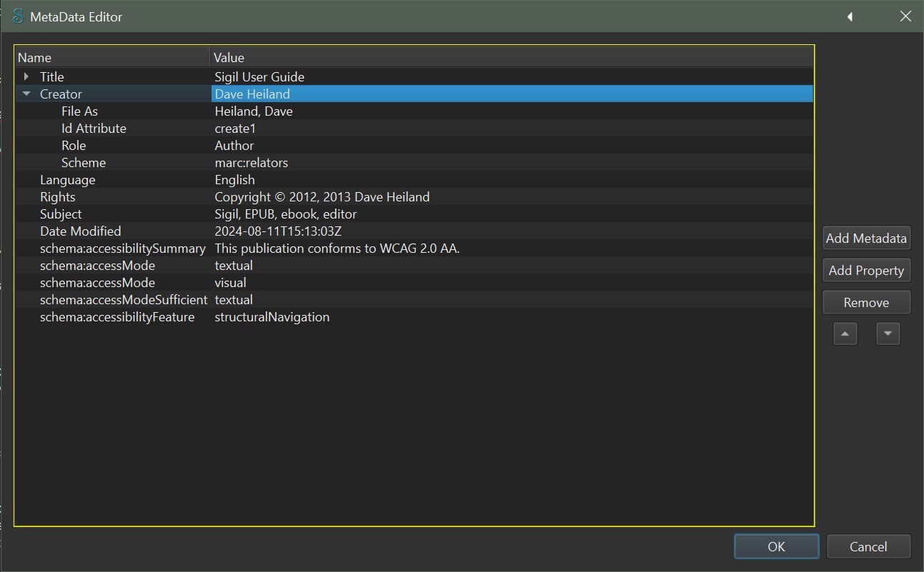Expand the Title metadata row

coord(26,76)
